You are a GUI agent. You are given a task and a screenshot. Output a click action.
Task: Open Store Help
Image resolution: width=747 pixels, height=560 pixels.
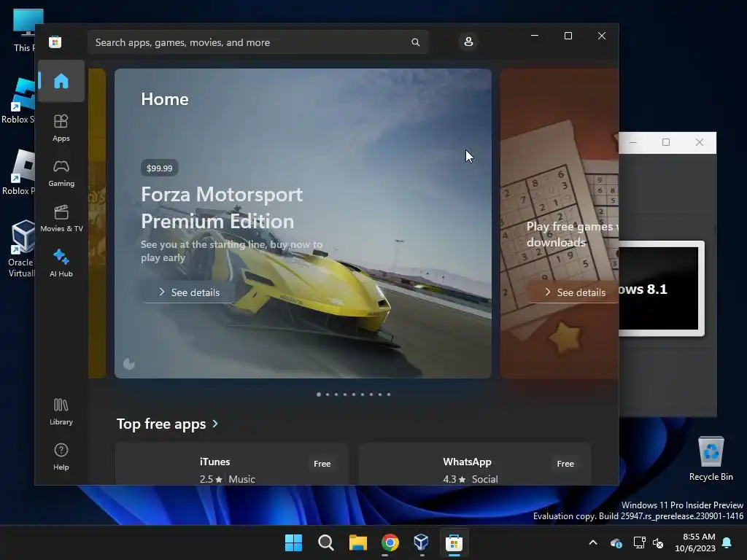(61, 456)
